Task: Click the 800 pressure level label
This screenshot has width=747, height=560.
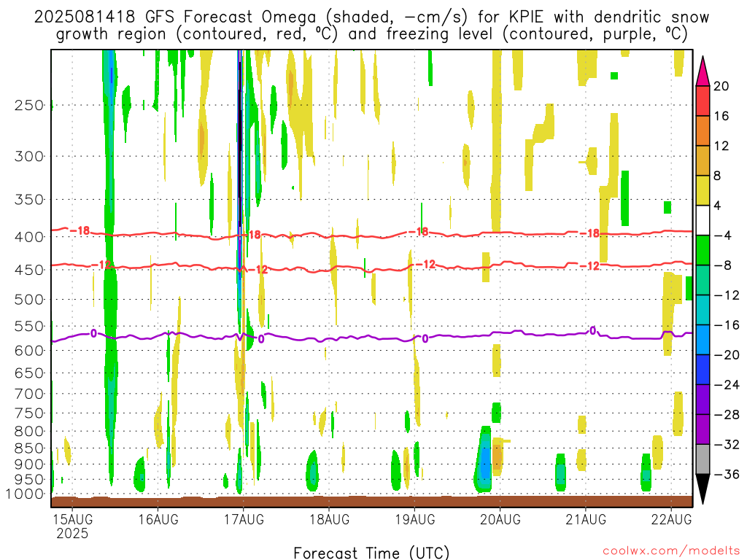Action: (x=29, y=432)
